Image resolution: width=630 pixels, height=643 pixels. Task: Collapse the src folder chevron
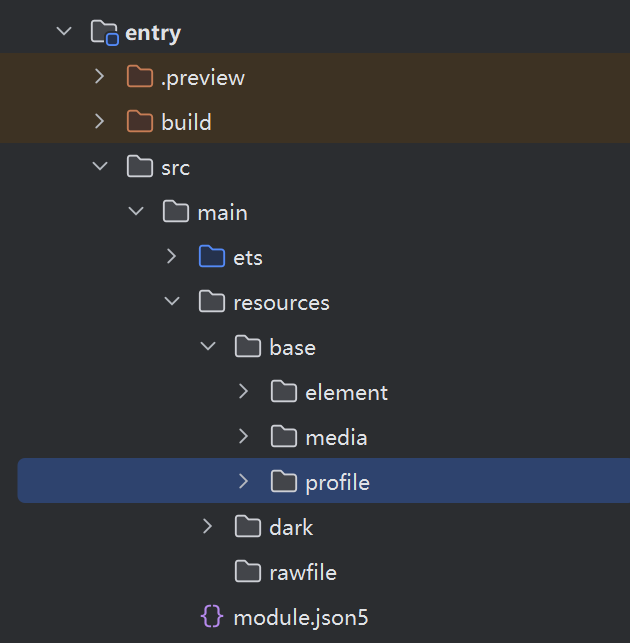[100, 166]
